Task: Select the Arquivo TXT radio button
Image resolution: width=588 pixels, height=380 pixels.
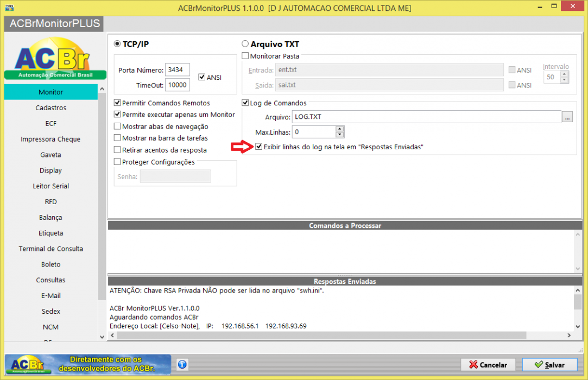Action: point(245,44)
